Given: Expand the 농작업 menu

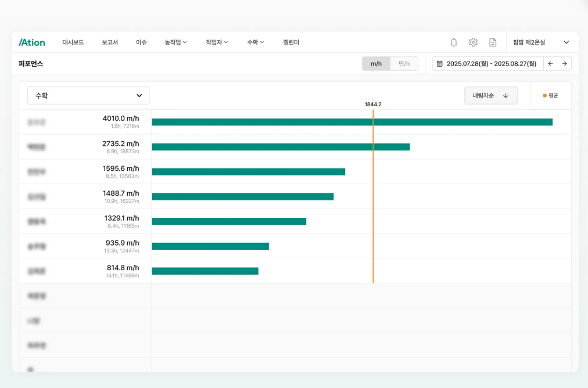Looking at the screenshot, I should pos(175,42).
